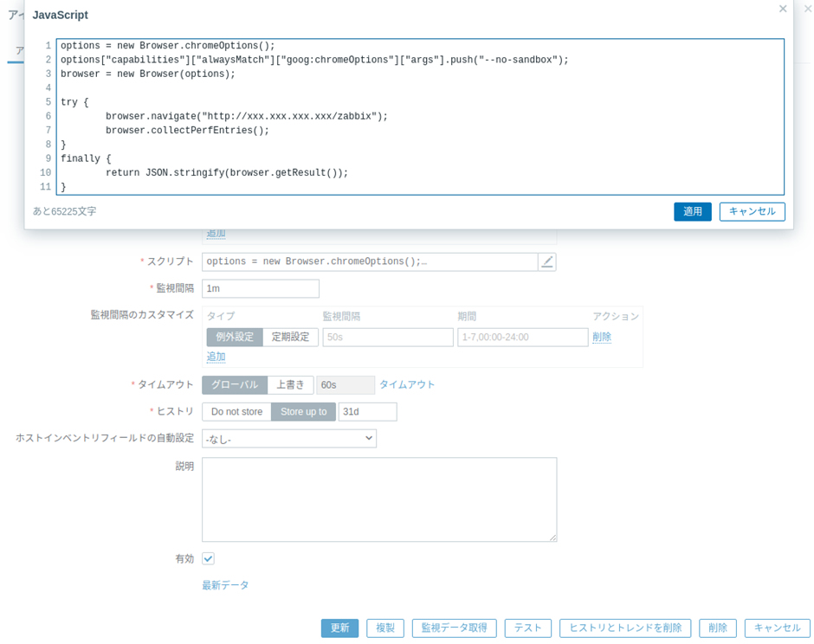814x644 pixels.
Task: Choose グローバル timeout option
Action: [235, 384]
